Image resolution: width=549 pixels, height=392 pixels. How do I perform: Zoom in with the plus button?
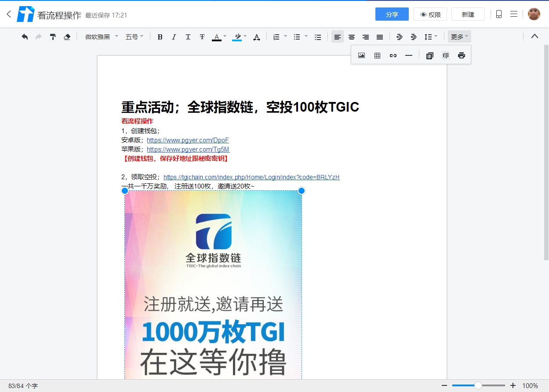click(513, 385)
